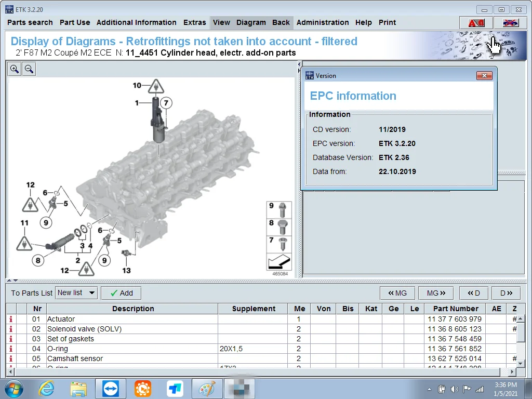Click the diagram orientation arrow icon

279,262
